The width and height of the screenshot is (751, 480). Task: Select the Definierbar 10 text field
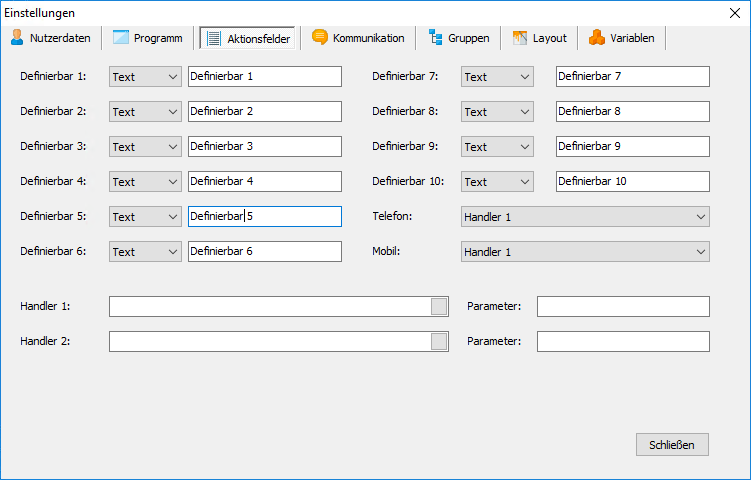tap(633, 182)
